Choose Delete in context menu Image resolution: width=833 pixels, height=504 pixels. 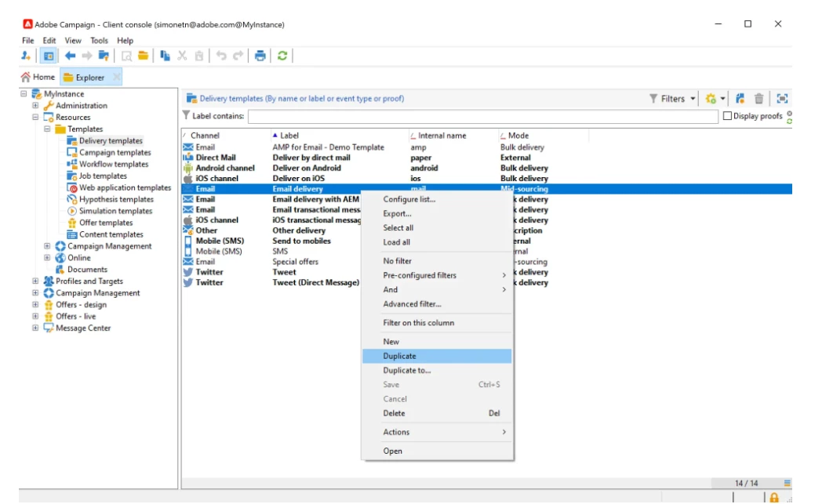[437, 413]
